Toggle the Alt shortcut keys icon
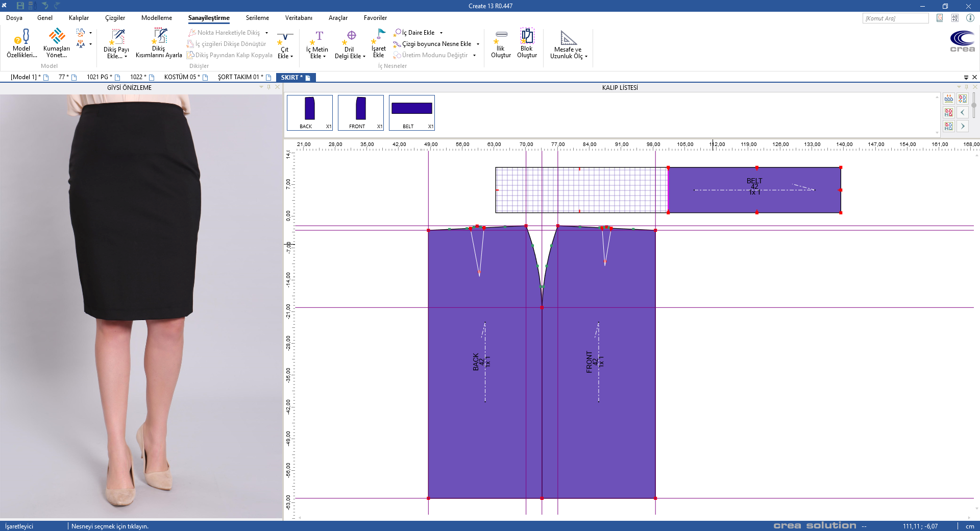980x531 pixels. pos(954,18)
